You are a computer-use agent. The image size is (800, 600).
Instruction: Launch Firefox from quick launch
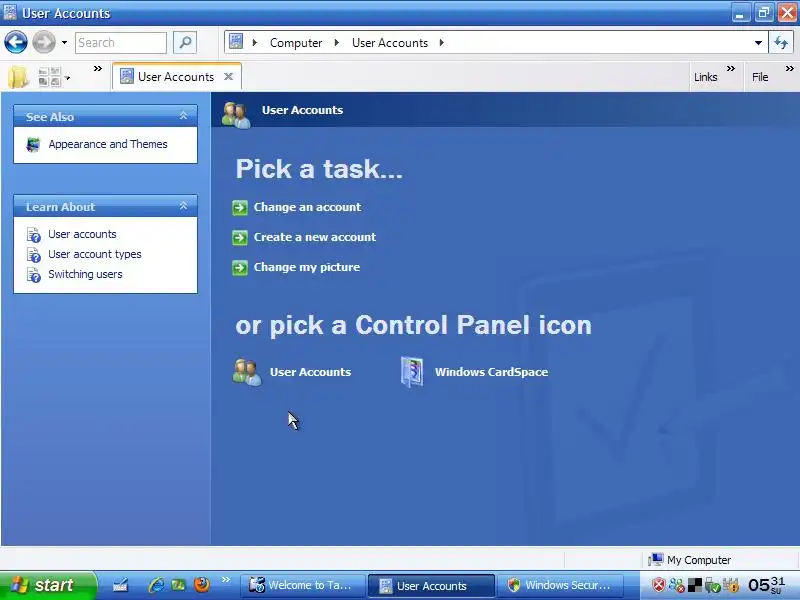click(202, 585)
